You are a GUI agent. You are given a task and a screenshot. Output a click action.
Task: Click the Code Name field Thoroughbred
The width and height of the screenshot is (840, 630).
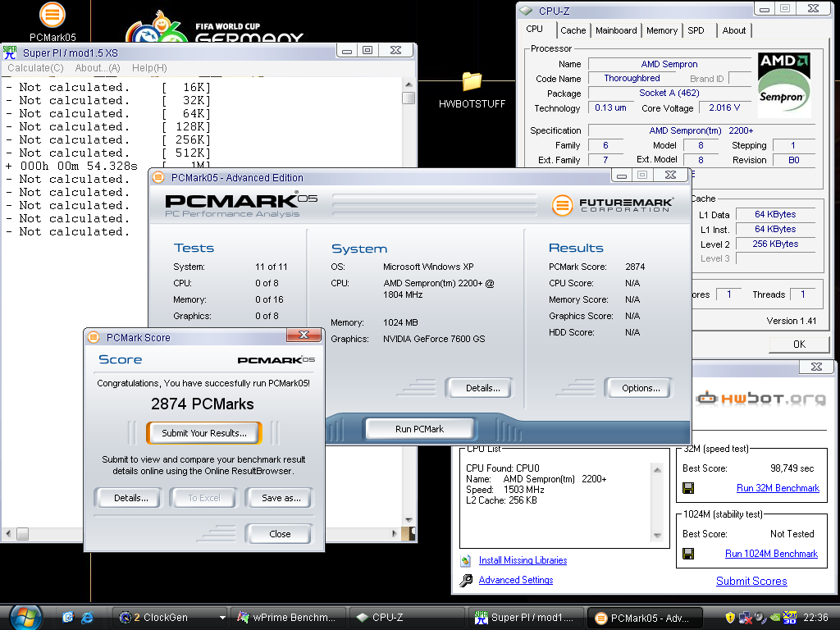point(632,78)
